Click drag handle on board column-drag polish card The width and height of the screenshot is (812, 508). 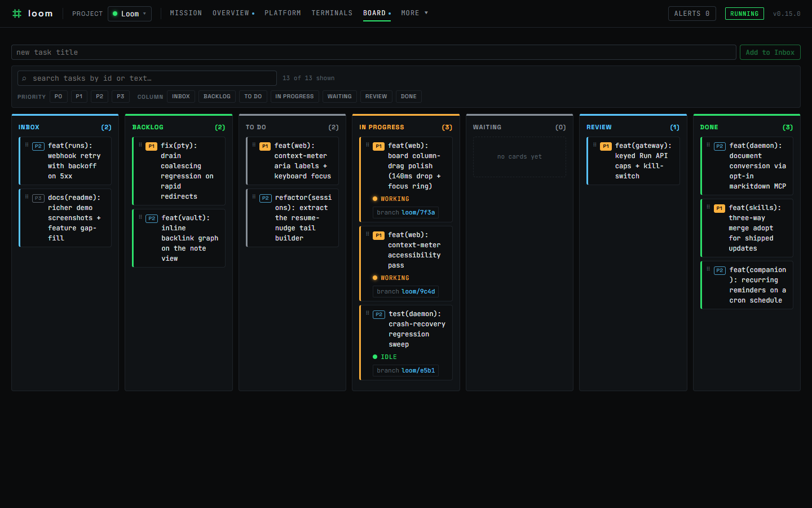point(368,145)
